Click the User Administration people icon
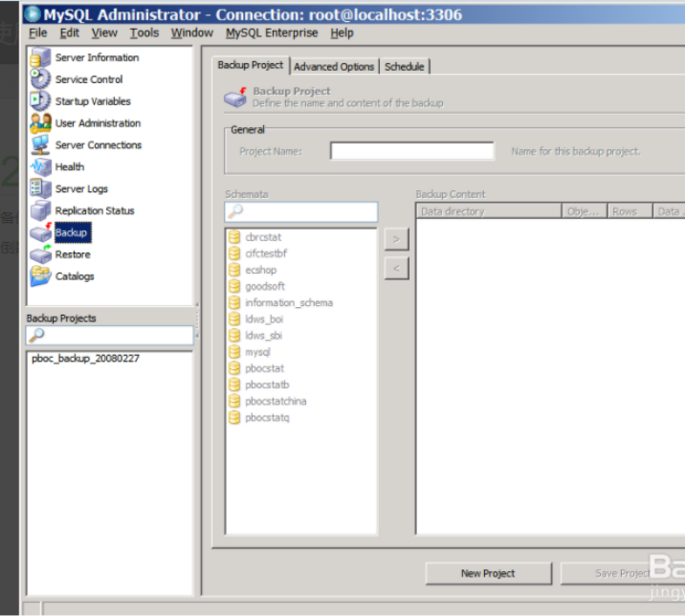 [40, 122]
